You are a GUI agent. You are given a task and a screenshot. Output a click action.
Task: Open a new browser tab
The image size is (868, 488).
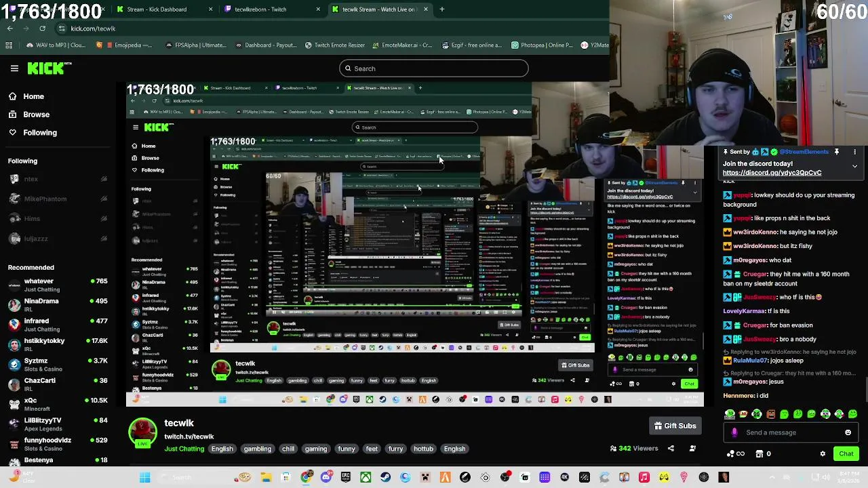click(x=442, y=9)
